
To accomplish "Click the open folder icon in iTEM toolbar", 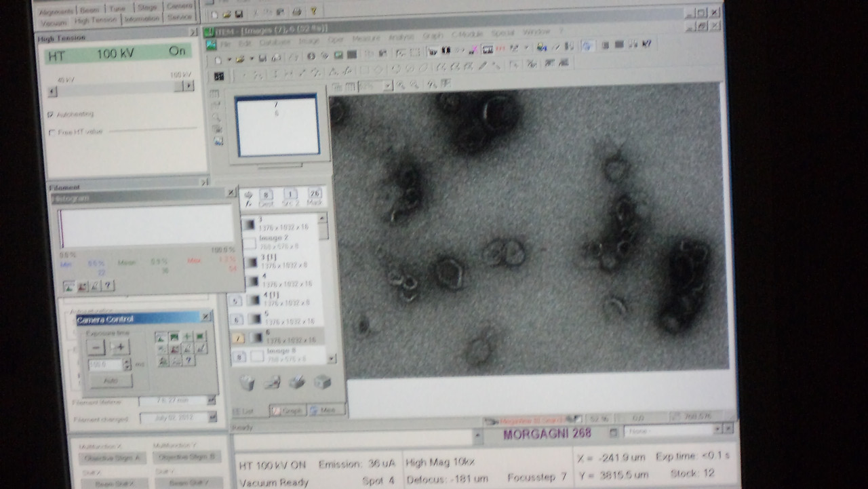I will (239, 59).
